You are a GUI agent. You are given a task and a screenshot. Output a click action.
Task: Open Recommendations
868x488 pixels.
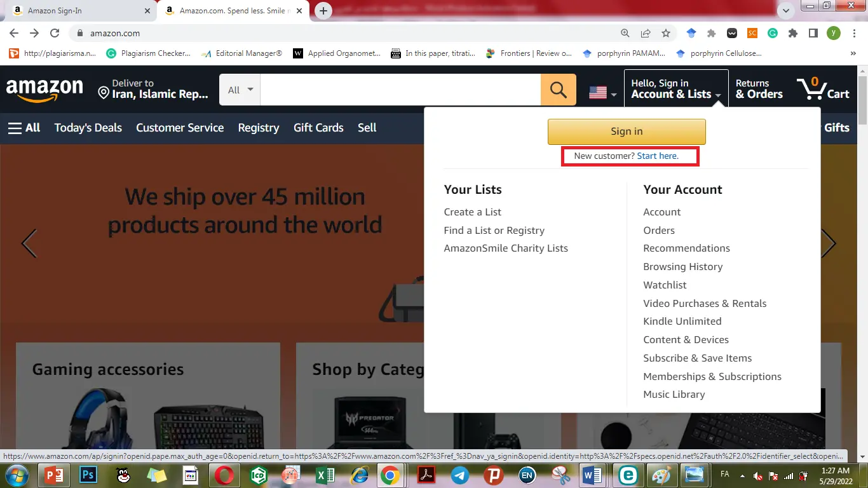click(687, 248)
